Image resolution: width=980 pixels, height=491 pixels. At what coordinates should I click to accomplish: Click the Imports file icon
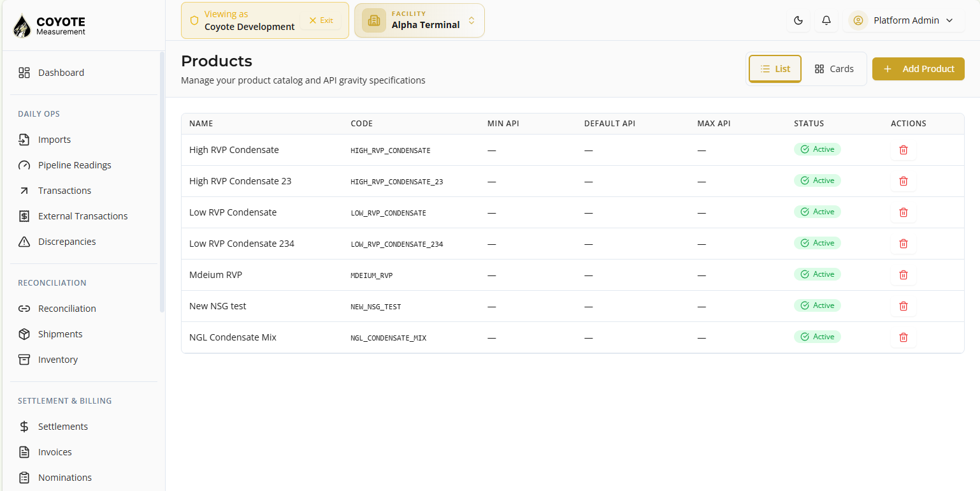[x=24, y=140]
